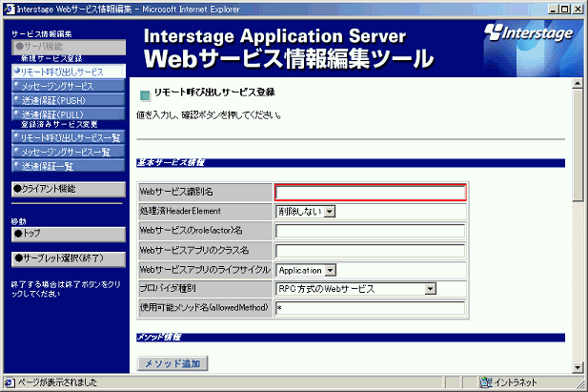The height and width of the screenshot is (392, 588).
Task: Select リモート呼び出しサービス in the sidebar
Action: pyautogui.click(x=69, y=72)
